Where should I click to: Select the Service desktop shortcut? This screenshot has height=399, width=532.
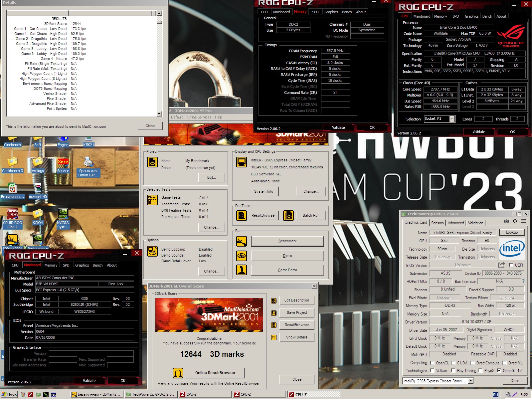click(63, 165)
